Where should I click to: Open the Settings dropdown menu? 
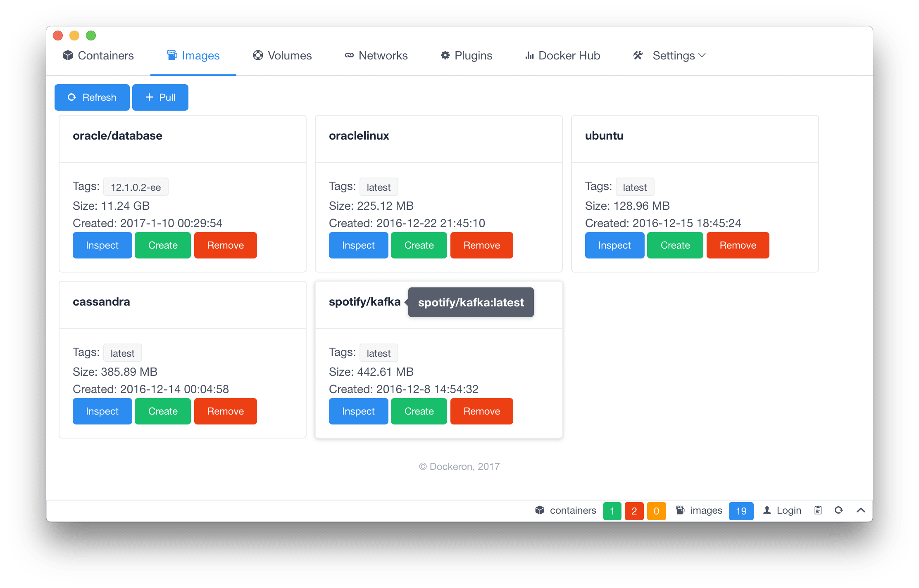click(x=679, y=56)
